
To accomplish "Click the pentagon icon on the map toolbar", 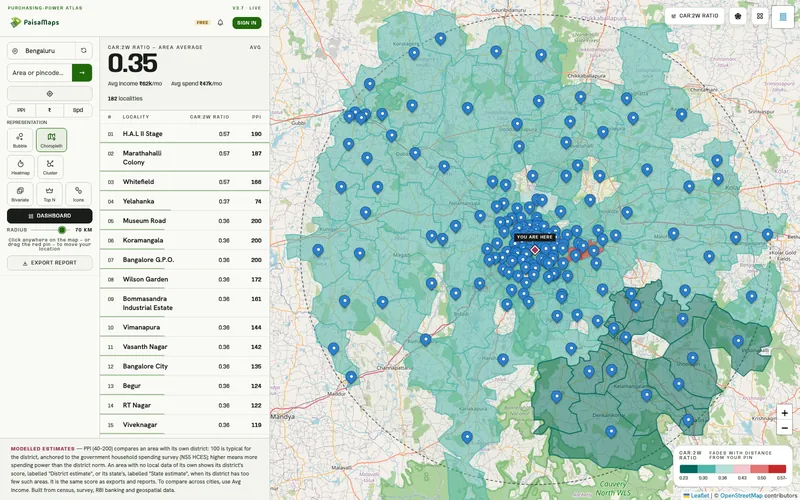I will (738, 16).
